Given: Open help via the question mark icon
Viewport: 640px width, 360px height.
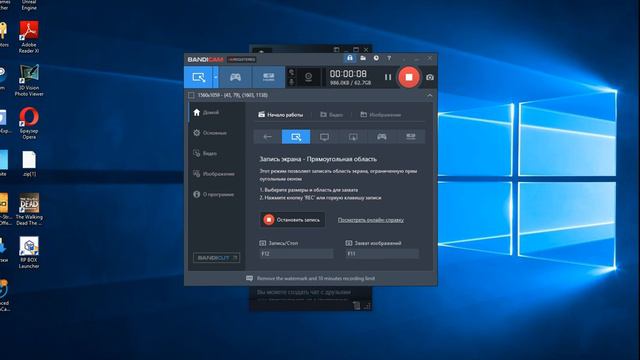Looking at the screenshot, I should point(389,58).
